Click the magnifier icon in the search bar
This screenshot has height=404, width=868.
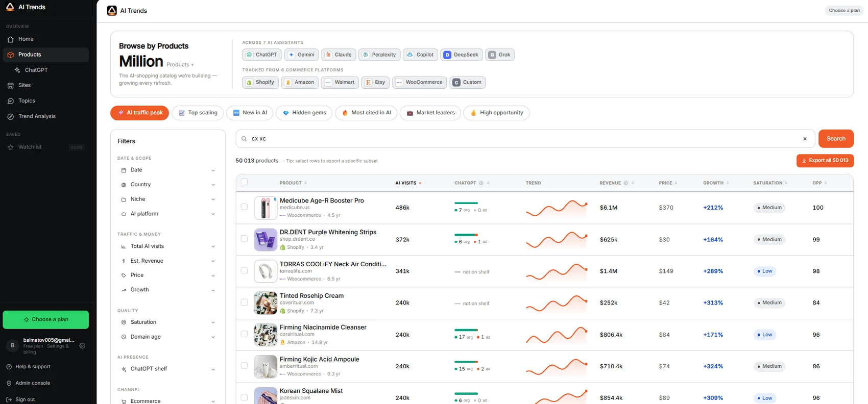(244, 139)
